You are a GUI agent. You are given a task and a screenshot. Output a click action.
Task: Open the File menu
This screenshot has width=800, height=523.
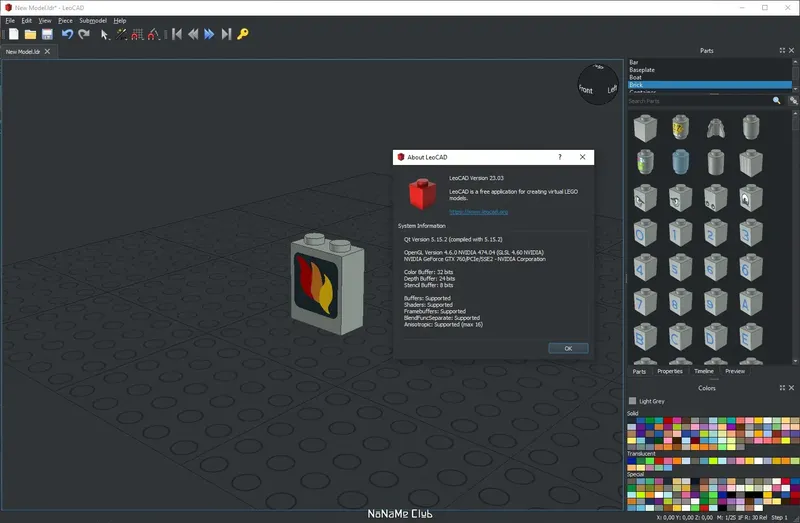[x=10, y=20]
